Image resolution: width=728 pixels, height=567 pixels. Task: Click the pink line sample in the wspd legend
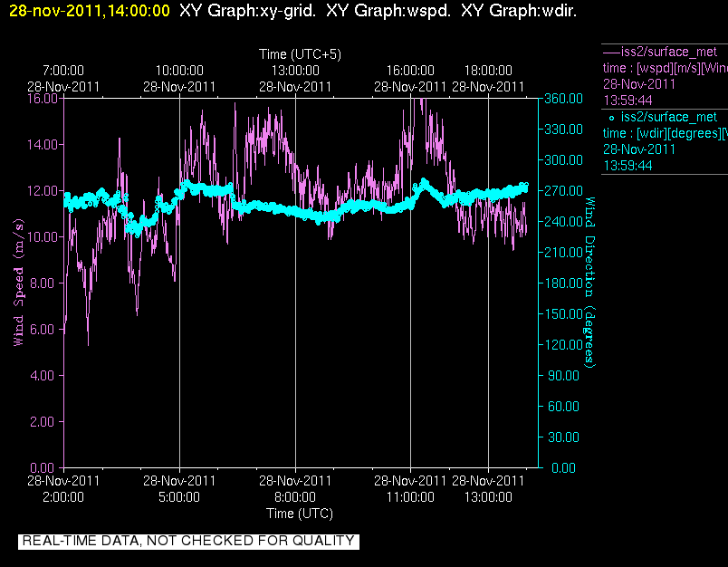pos(611,52)
